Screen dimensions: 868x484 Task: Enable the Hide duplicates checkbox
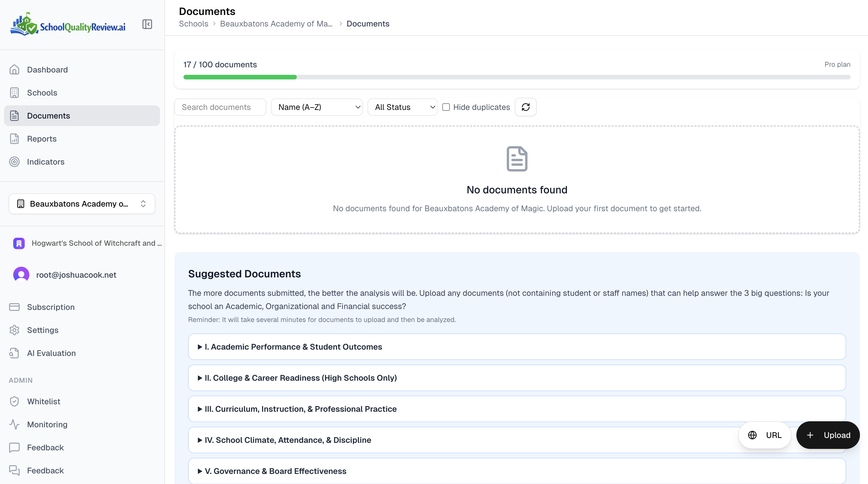tap(446, 107)
